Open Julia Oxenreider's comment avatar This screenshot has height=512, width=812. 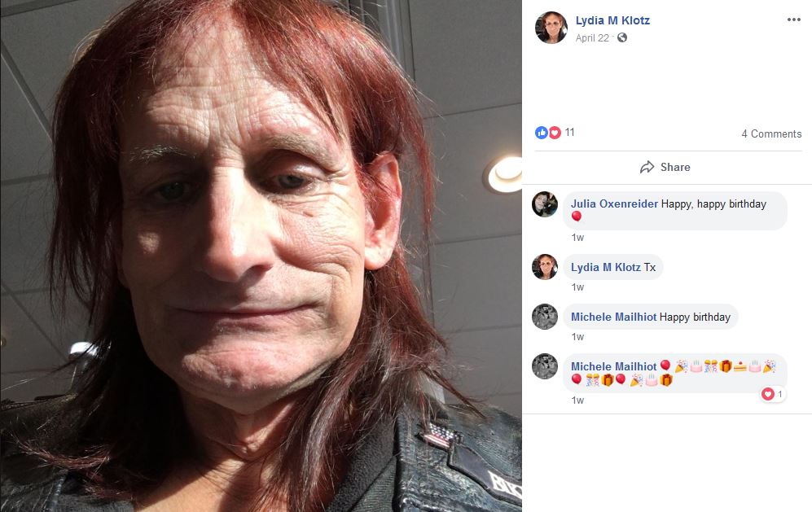(x=545, y=204)
